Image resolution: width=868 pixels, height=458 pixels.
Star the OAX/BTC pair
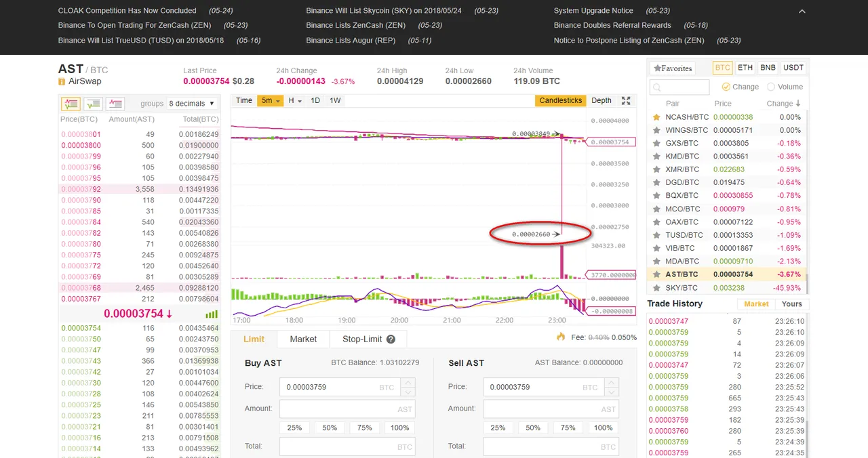[656, 222]
